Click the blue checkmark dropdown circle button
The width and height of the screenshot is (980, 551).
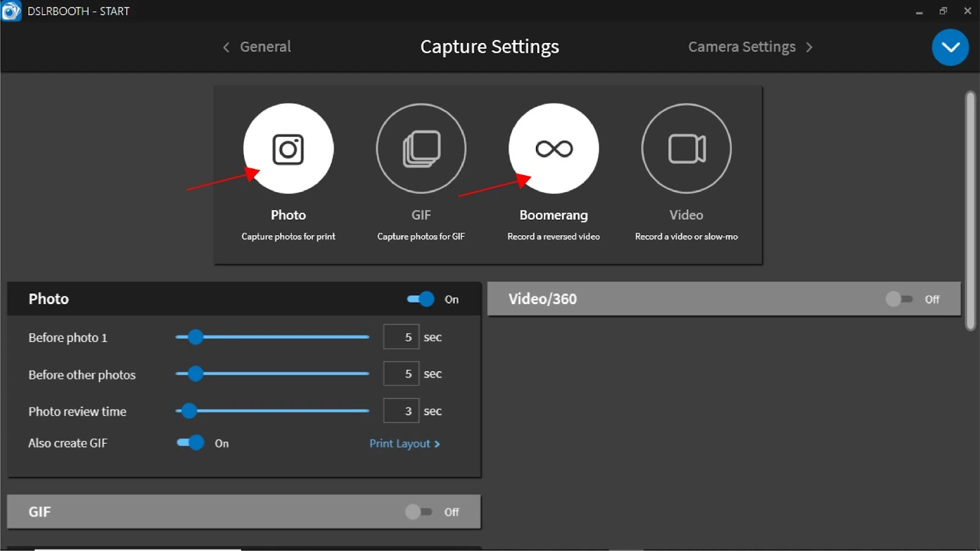click(950, 47)
